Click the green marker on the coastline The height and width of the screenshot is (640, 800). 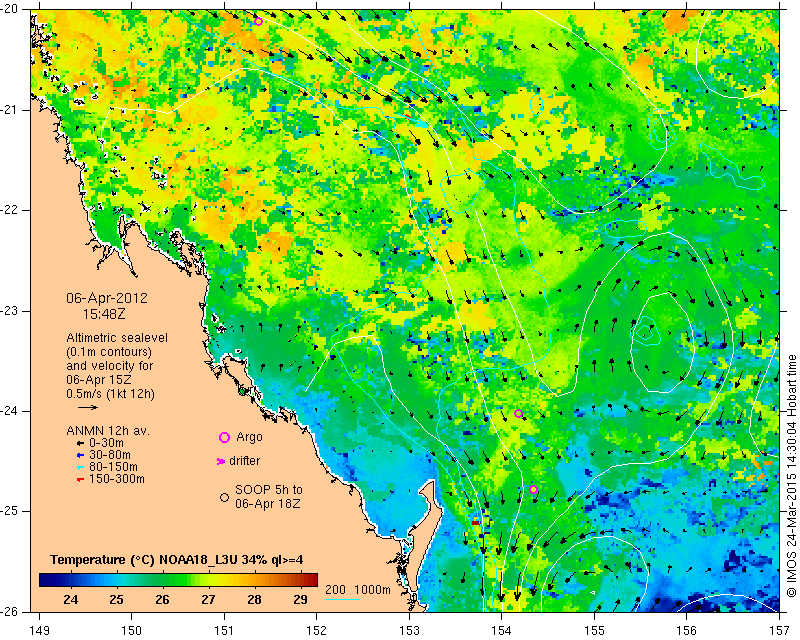click(242, 391)
